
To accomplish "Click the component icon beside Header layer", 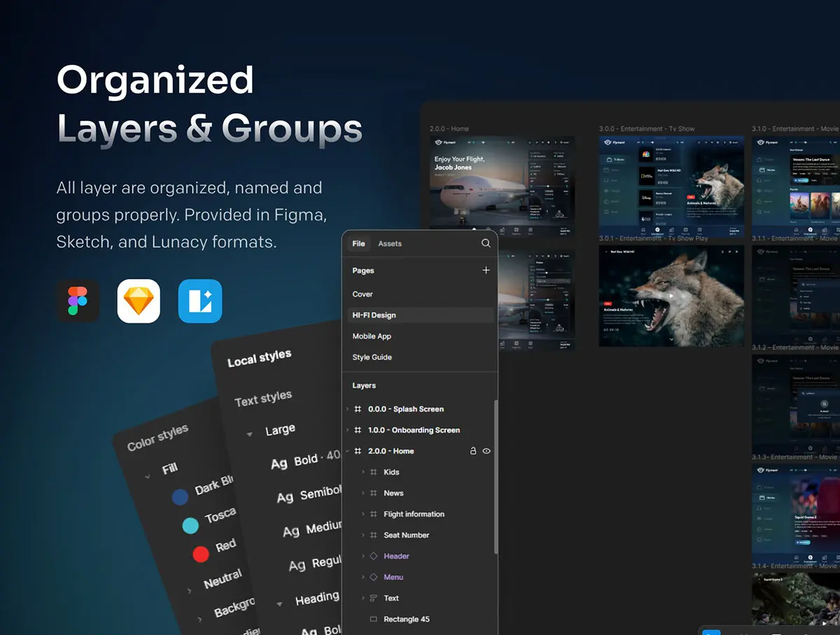I will (373, 556).
